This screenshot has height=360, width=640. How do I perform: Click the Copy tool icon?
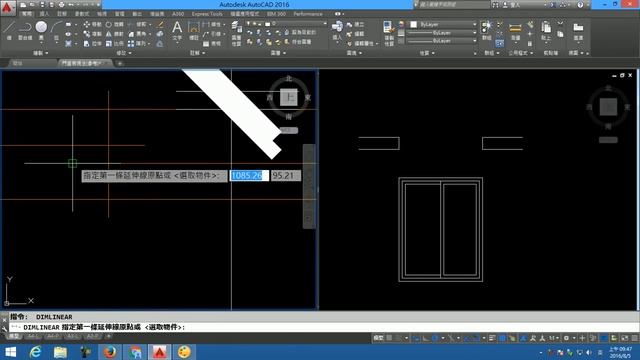(87, 34)
